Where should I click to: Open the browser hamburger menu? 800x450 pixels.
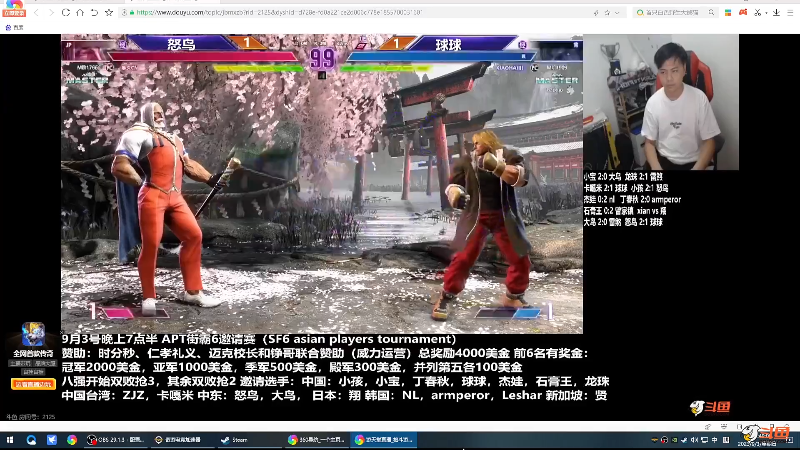[x=790, y=12]
